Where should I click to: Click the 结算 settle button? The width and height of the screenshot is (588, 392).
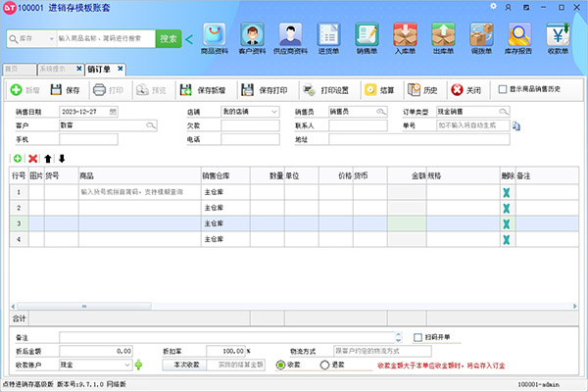coord(379,90)
